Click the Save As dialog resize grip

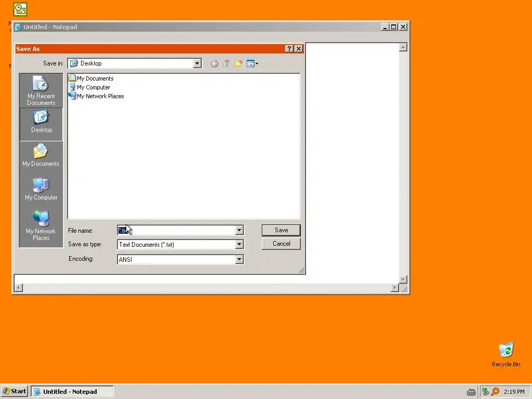click(x=301, y=270)
